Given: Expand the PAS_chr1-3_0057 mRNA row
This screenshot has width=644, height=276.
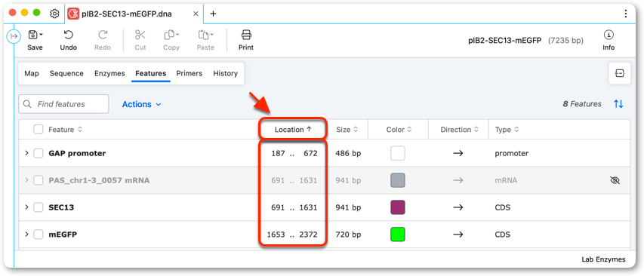Looking at the screenshot, I should (x=26, y=180).
